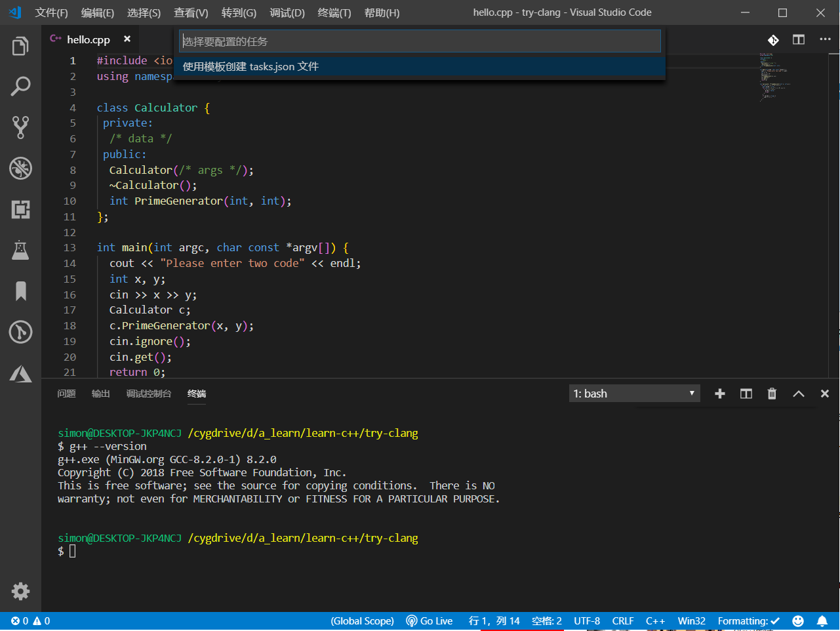Select the hello.cpp editor tab
This screenshot has width=840, height=631.
pos(89,39)
